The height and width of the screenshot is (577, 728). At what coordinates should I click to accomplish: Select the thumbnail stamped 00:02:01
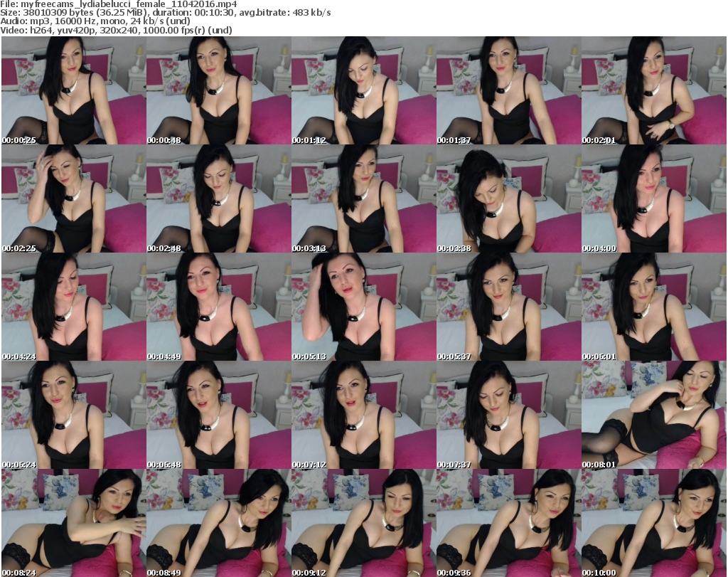[654, 90]
